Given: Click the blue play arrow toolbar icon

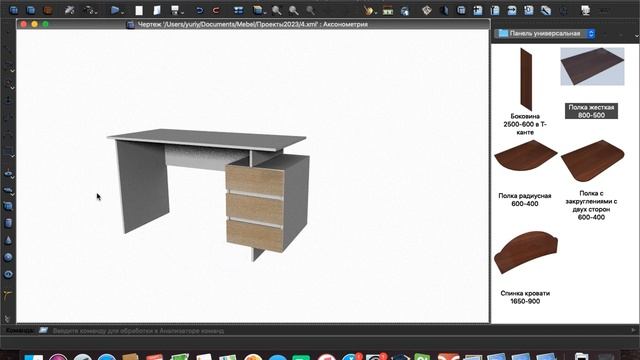Looking at the screenshot, I should coord(116,10).
